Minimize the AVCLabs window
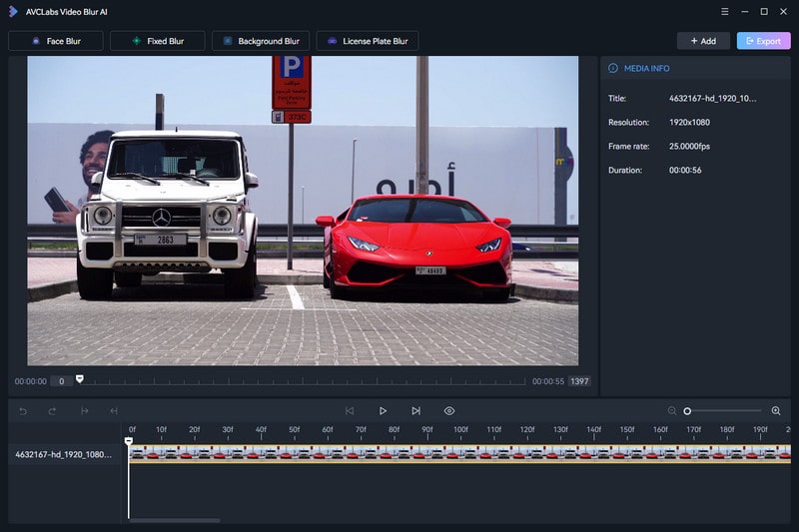Viewport: 799px width, 532px height. coord(744,11)
